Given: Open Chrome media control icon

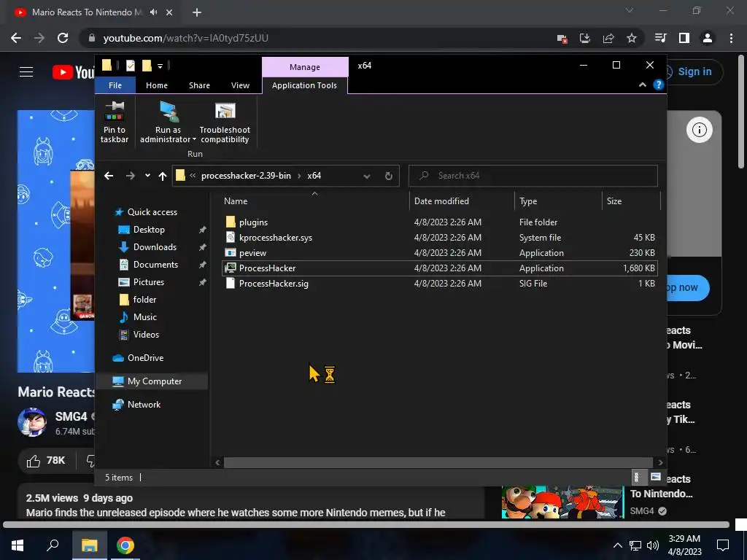Looking at the screenshot, I should pos(660,38).
